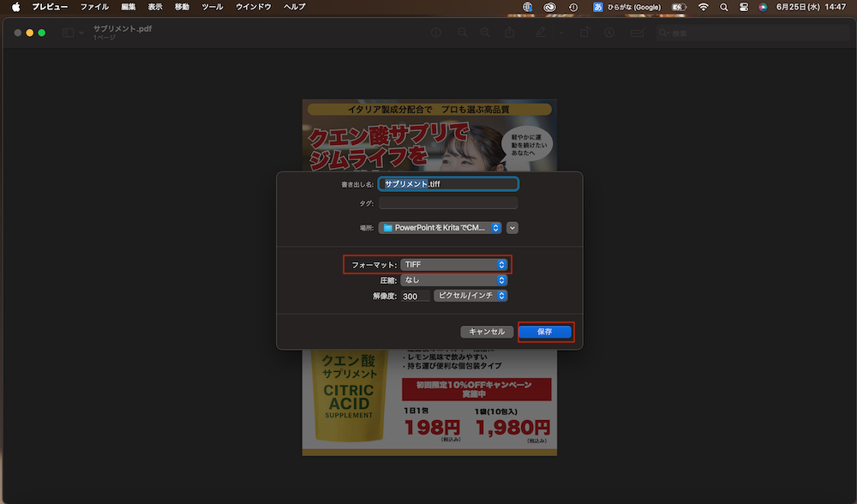The image size is (857, 504).
Task: Click the タグ tags field
Action: click(x=448, y=203)
